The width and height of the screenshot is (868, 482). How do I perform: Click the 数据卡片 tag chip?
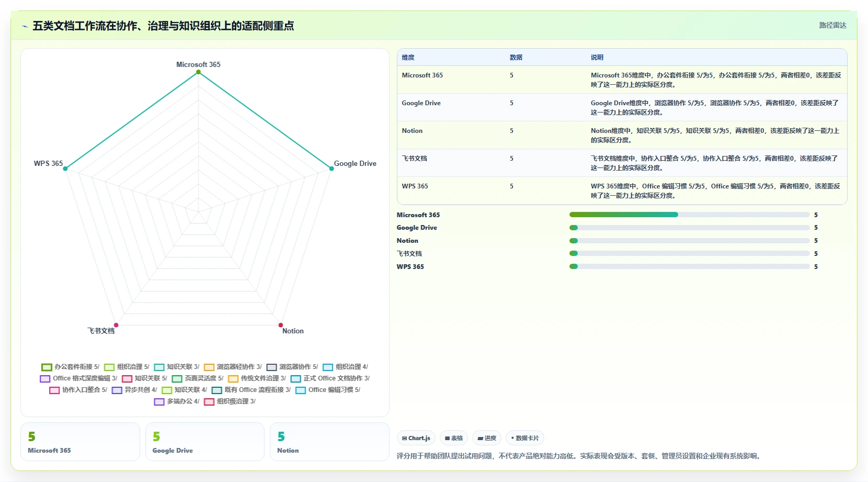pos(525,438)
